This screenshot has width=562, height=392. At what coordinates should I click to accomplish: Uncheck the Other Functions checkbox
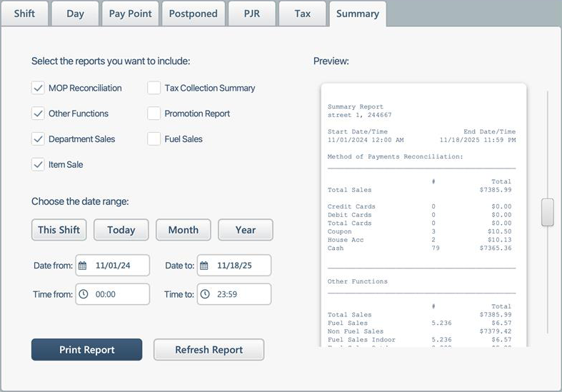pyautogui.click(x=38, y=114)
